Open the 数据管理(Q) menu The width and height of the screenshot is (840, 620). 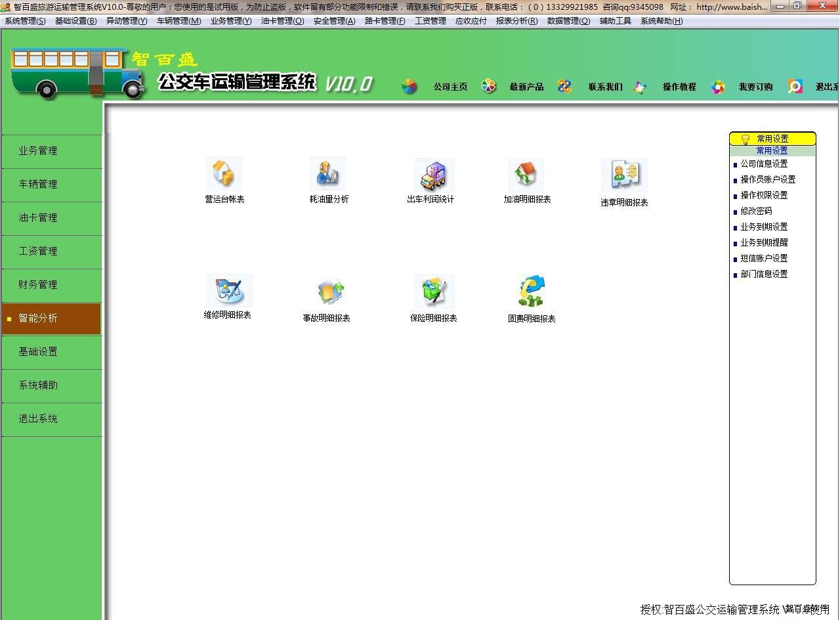point(568,21)
